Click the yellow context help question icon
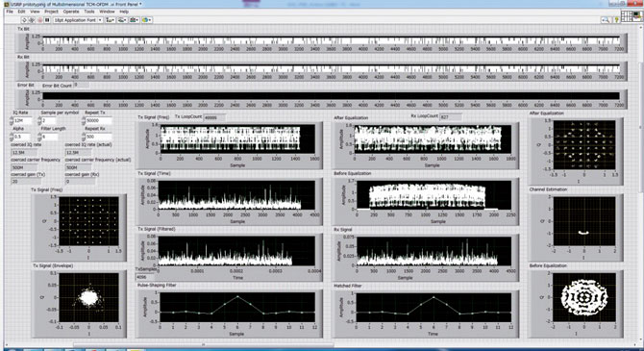Viewport: 644px width, 351px height. [616, 20]
